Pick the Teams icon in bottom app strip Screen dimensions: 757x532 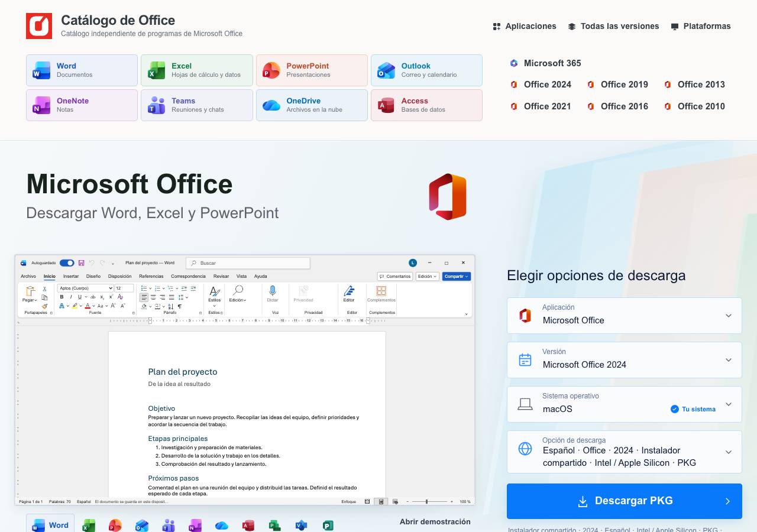(x=169, y=525)
